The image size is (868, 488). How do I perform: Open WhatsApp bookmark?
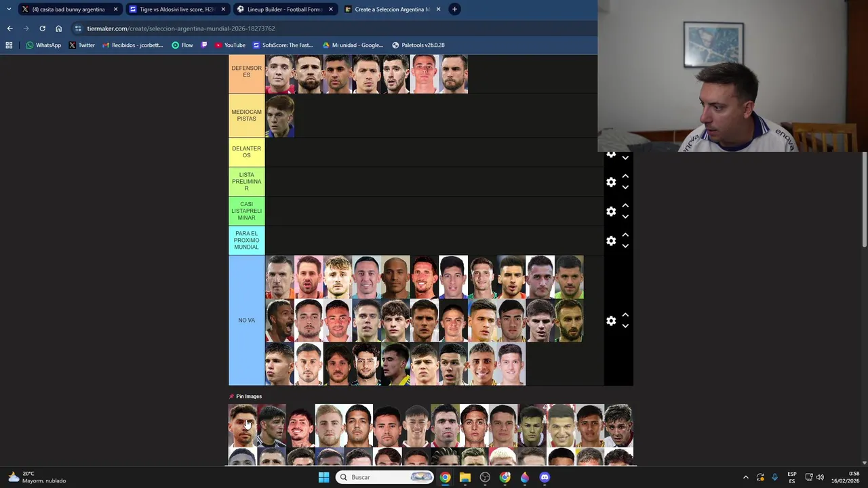pos(43,45)
